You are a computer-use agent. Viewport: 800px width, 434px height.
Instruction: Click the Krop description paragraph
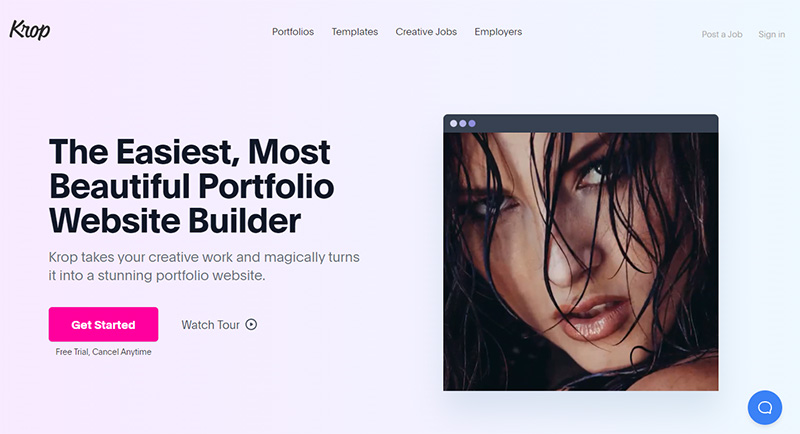pos(204,266)
